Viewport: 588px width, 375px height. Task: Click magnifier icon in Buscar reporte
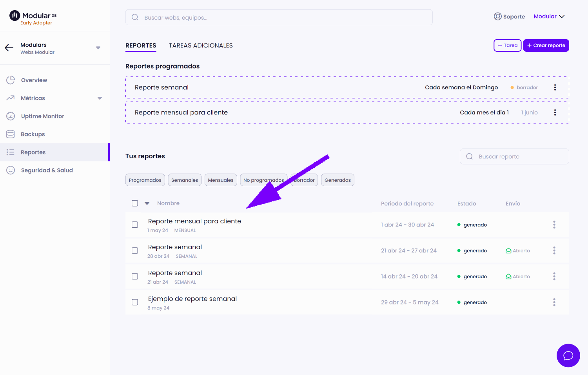click(469, 156)
